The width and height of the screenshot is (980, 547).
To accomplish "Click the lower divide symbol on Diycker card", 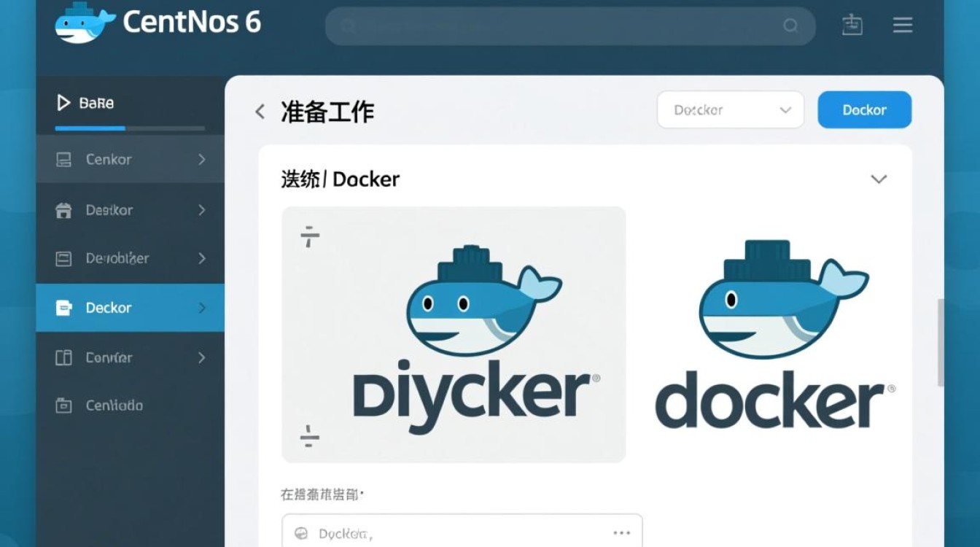I will (310, 435).
